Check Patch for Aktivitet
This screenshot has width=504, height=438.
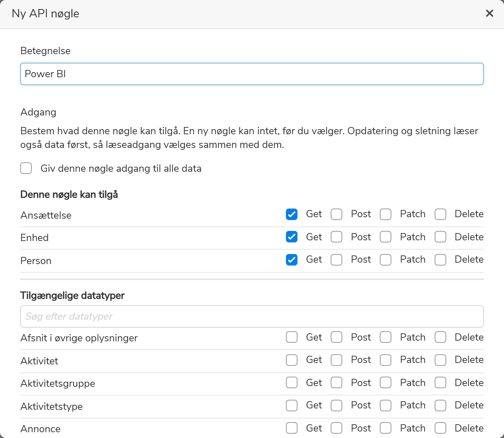[x=386, y=360]
